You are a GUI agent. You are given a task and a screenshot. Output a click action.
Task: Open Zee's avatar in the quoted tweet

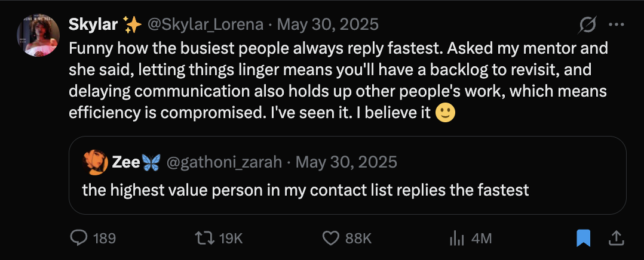(x=95, y=162)
